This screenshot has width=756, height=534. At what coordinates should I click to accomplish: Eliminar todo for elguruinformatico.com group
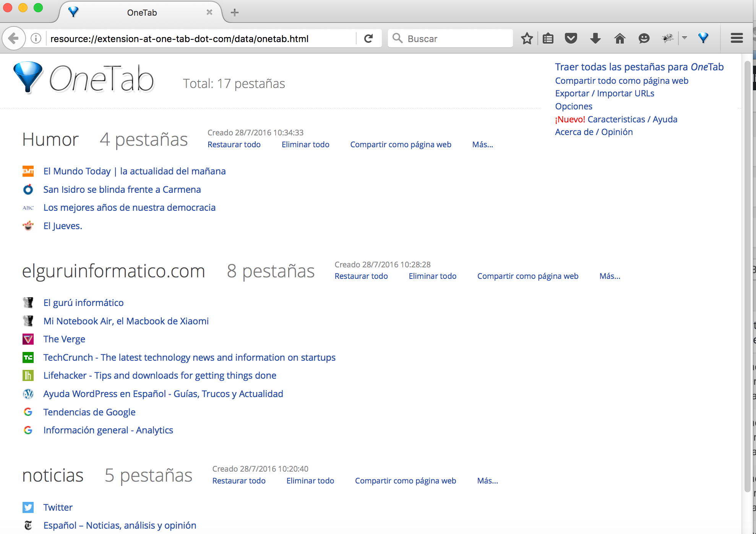(432, 276)
